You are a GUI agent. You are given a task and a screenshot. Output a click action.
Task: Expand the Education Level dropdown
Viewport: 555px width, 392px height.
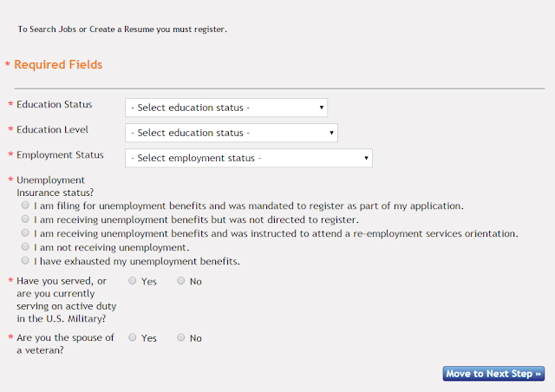point(231,133)
